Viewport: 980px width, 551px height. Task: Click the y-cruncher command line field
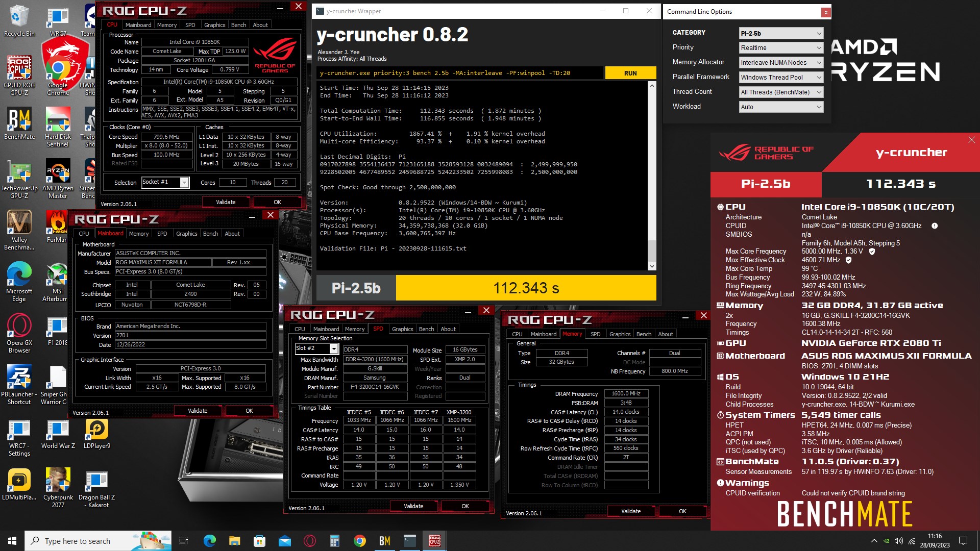tap(459, 73)
